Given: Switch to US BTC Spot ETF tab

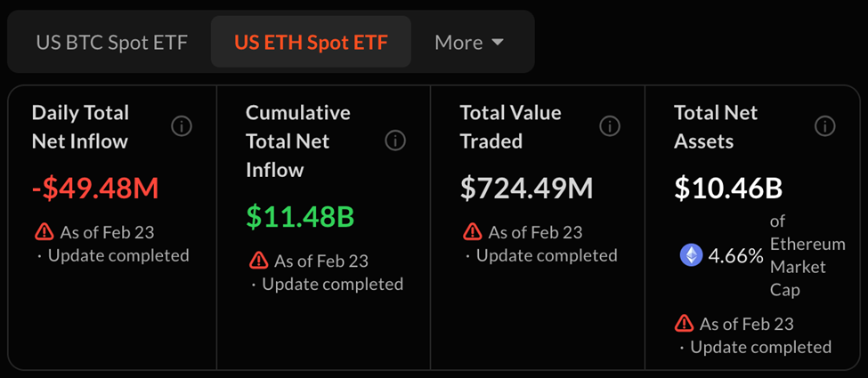Looking at the screenshot, I should (x=112, y=43).
